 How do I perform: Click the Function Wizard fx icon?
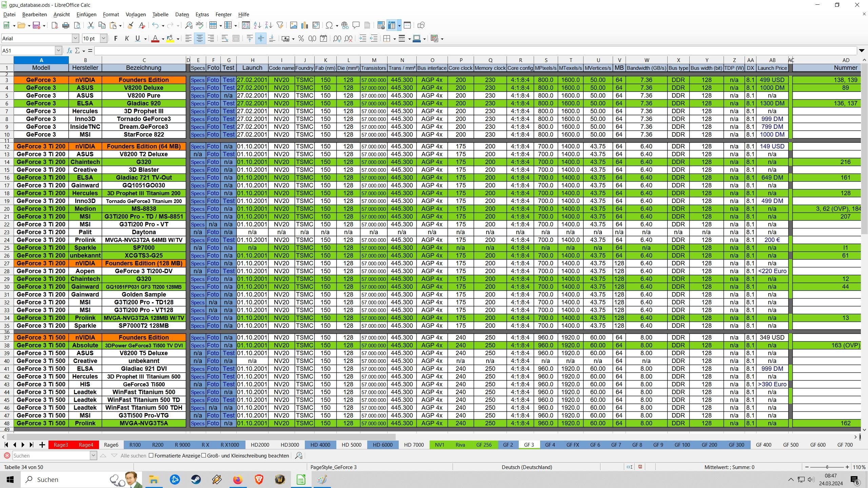pos(70,51)
